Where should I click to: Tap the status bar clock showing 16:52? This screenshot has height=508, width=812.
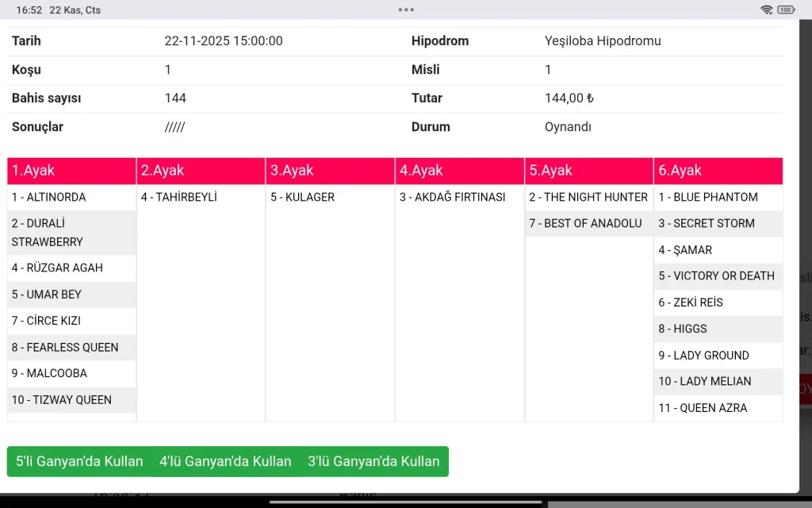pos(29,10)
